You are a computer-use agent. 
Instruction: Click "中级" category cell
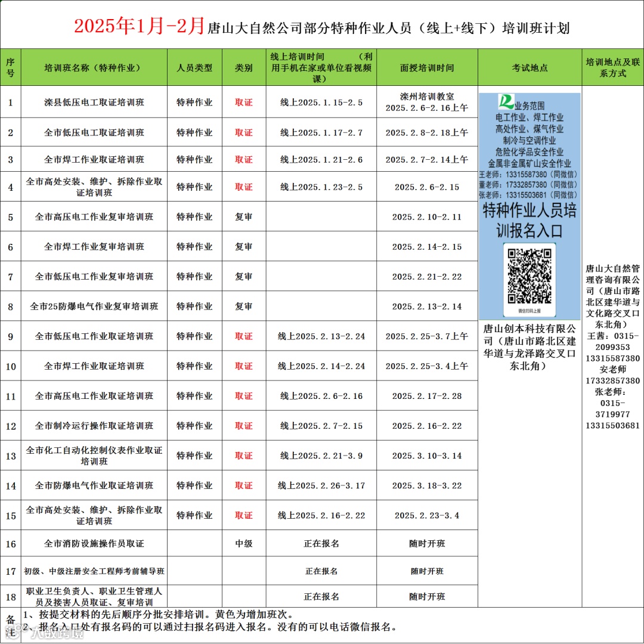[x=243, y=543]
